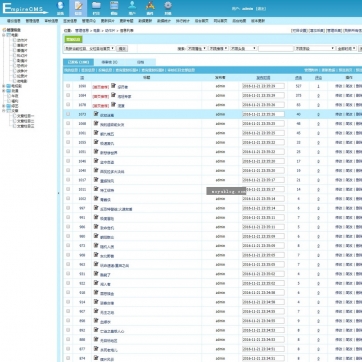Click the '527' click count in row 1090
The height and width of the screenshot is (362, 362).
click(298, 86)
